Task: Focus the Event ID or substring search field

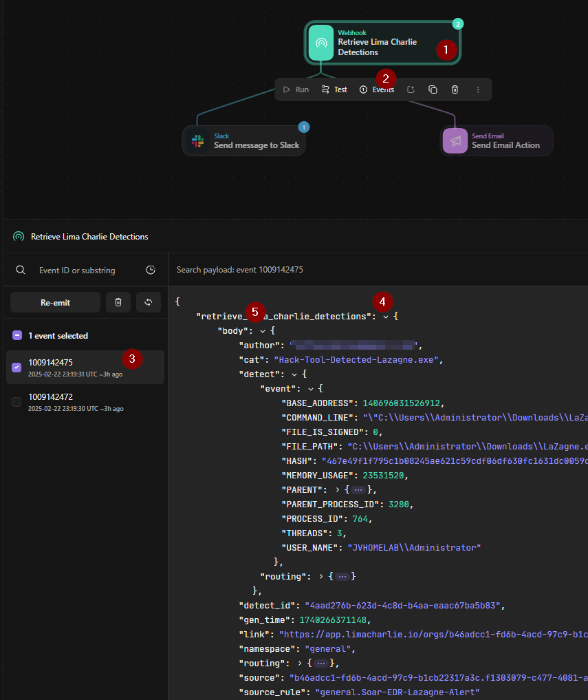Action: click(x=77, y=270)
